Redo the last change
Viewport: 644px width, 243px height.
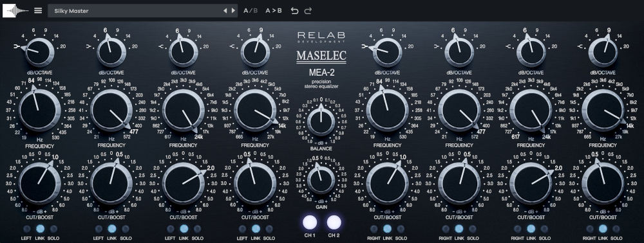[308, 11]
